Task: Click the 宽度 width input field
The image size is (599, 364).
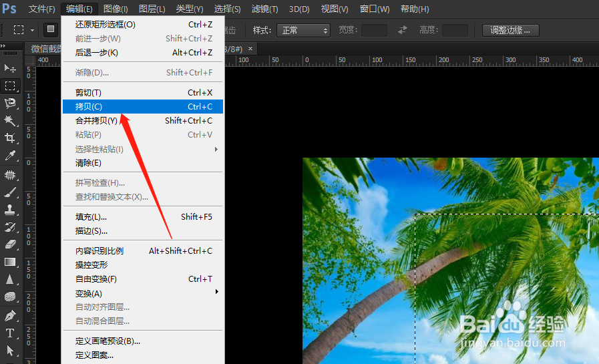Action: pos(375,30)
